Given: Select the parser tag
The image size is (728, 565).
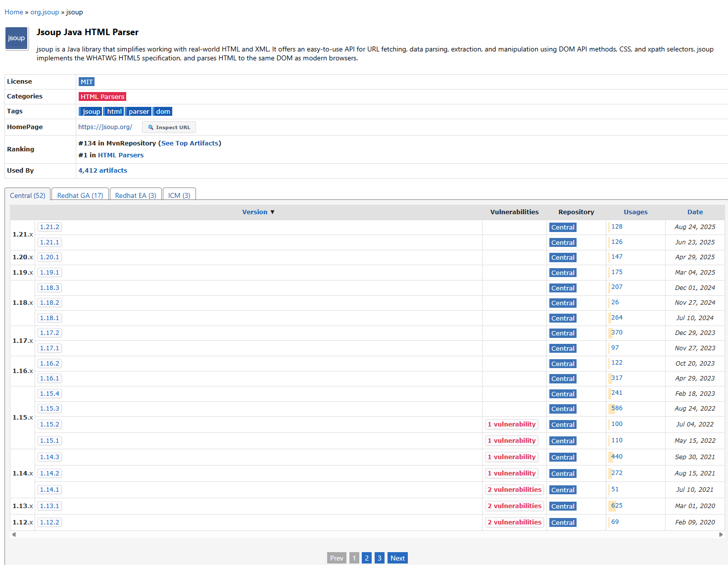Looking at the screenshot, I should pyautogui.click(x=139, y=111).
